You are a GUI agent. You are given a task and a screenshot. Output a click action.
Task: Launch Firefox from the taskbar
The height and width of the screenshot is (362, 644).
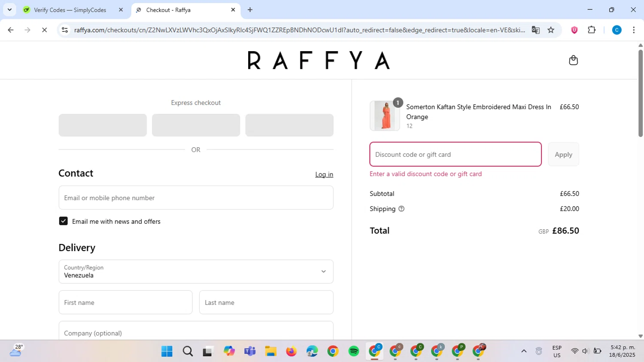[x=292, y=351]
